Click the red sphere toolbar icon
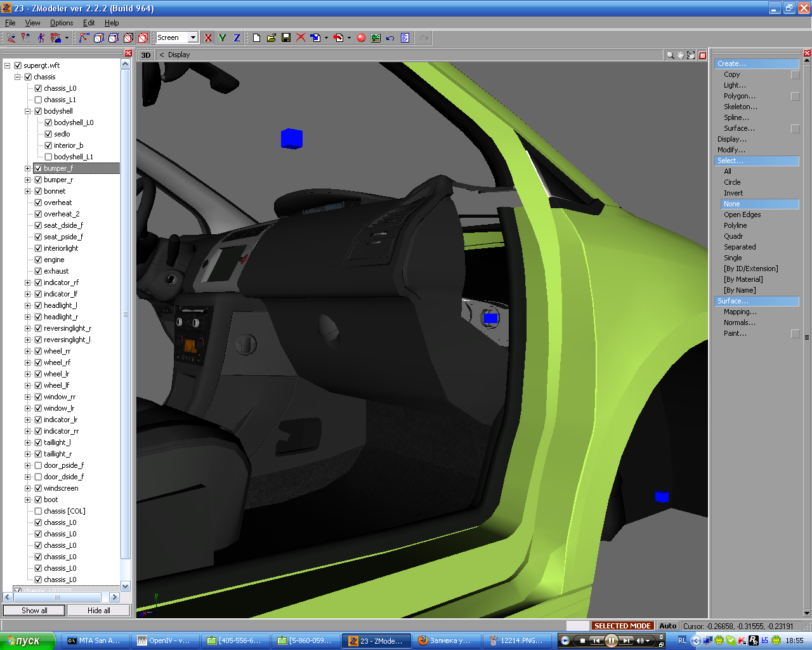Screen dimensions: 812x650 point(361,38)
